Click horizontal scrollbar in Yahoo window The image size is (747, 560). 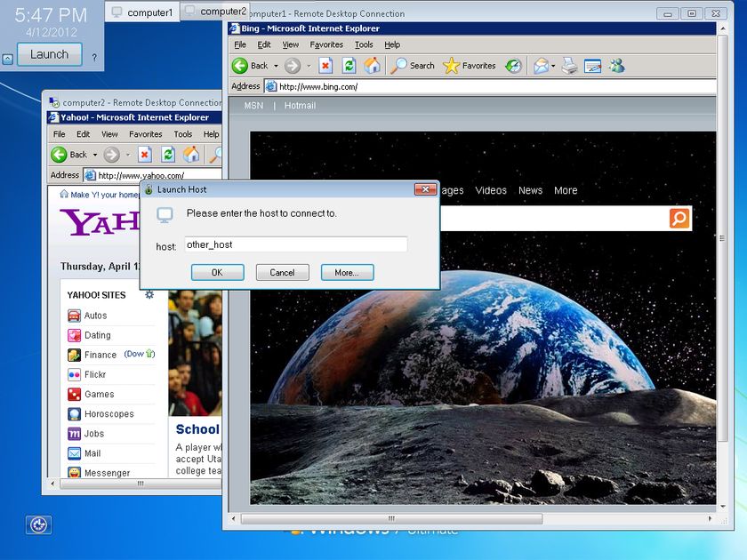pos(141,484)
